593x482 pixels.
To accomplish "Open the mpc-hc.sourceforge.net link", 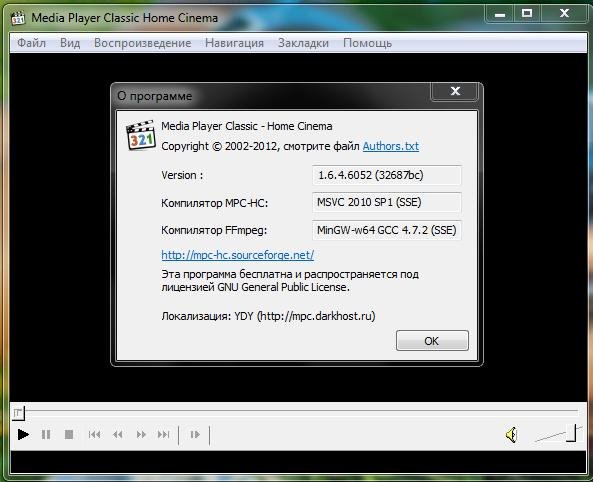I will [x=238, y=255].
